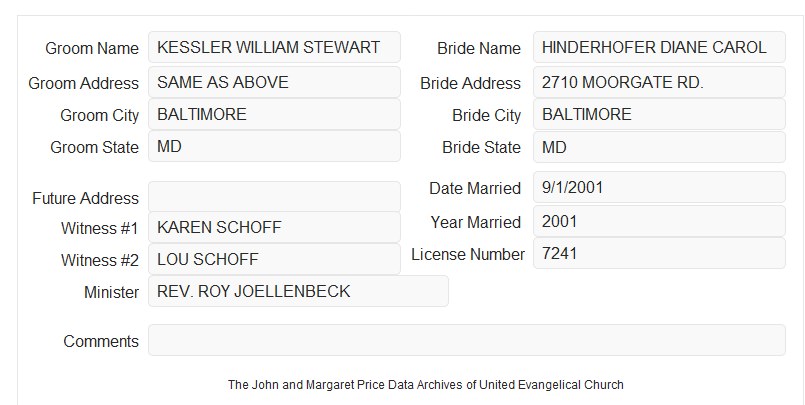
Task: Select the Witness #1 field KAREN SCHOFF
Action: click(274, 227)
